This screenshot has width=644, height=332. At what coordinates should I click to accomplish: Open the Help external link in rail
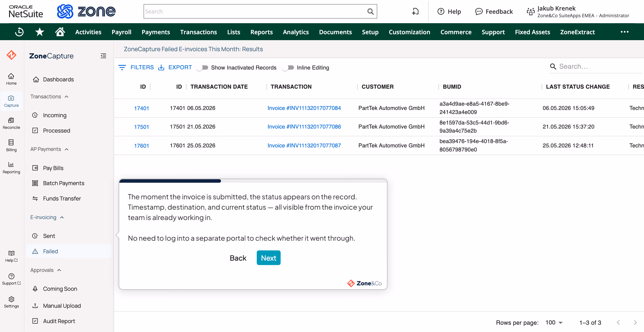11,256
